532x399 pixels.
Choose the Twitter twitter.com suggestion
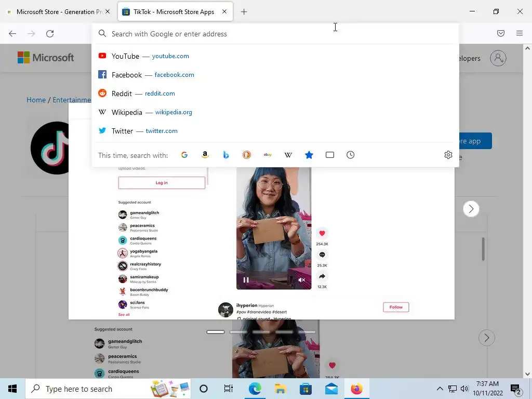tap(275, 130)
